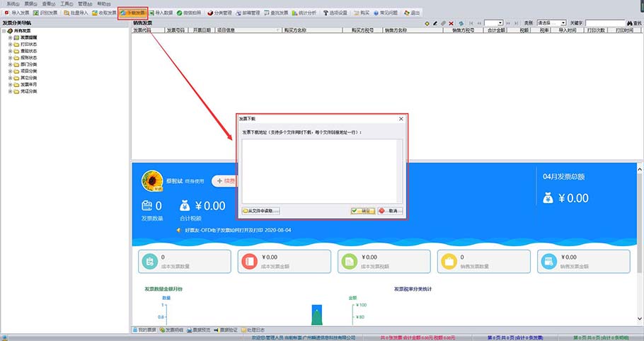Select 其它分类 in the navigation tree
The image size is (644, 341).
click(29, 78)
